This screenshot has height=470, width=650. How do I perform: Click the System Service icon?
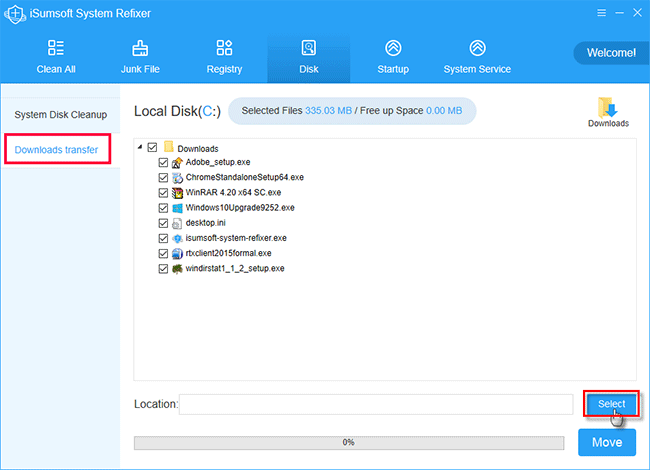[x=478, y=48]
